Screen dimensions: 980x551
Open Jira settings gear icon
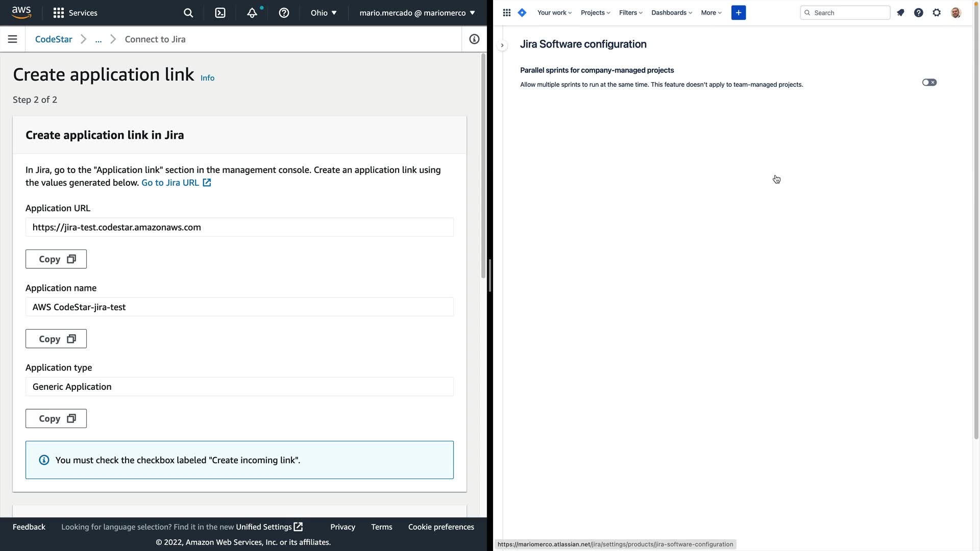pos(937,13)
